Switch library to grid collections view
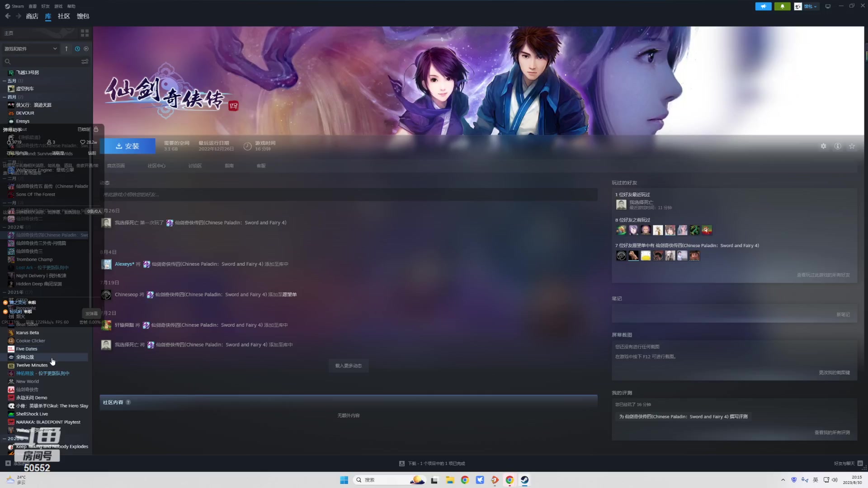The image size is (868, 488). [85, 33]
